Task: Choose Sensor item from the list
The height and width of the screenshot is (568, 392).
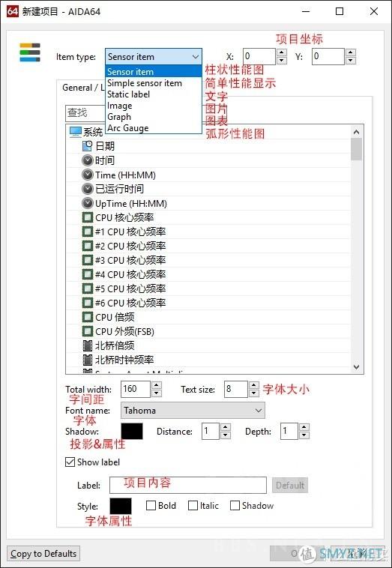Action: pyautogui.click(x=153, y=72)
